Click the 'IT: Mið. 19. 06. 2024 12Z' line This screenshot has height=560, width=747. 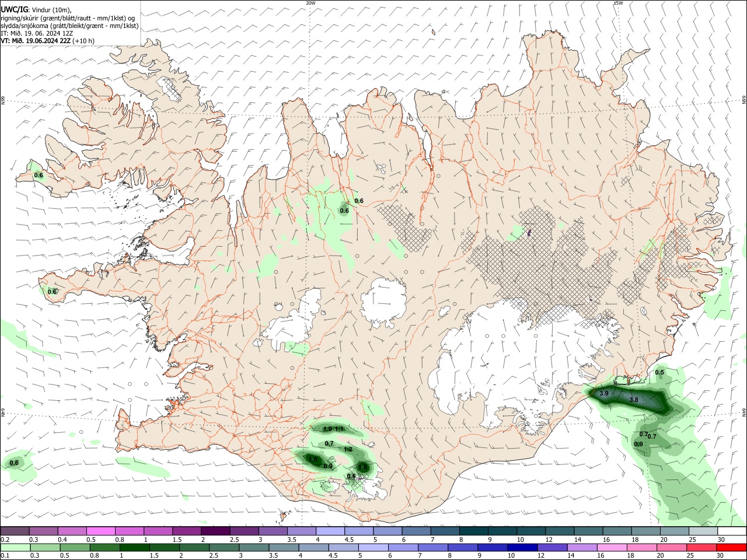pos(37,33)
